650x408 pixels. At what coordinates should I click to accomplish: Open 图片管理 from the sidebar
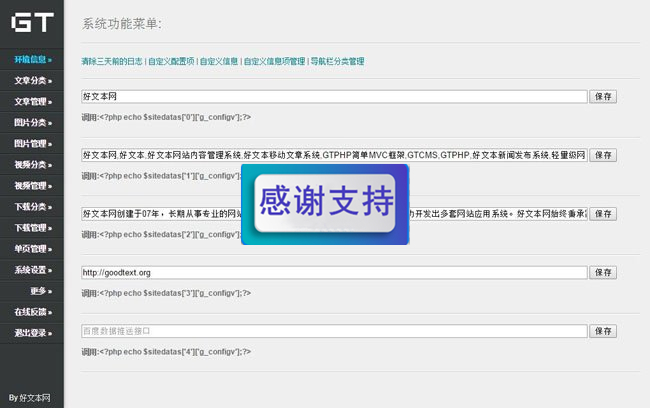click(33, 144)
